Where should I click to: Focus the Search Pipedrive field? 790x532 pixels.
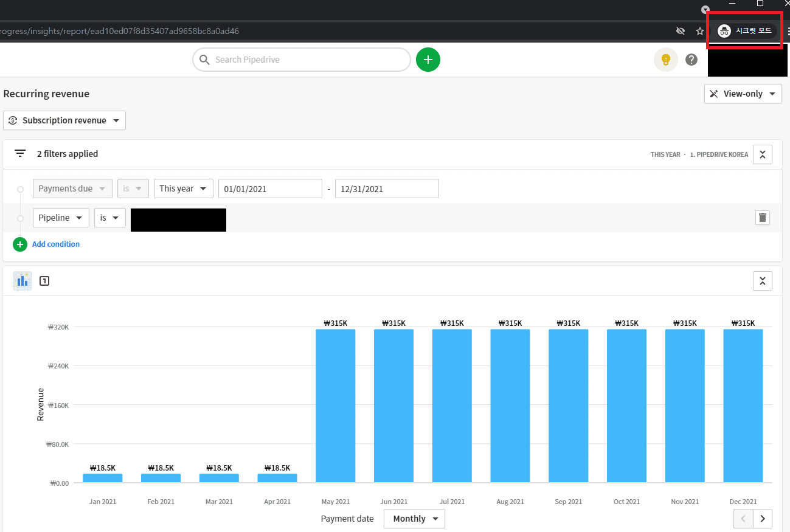pyautogui.click(x=302, y=60)
